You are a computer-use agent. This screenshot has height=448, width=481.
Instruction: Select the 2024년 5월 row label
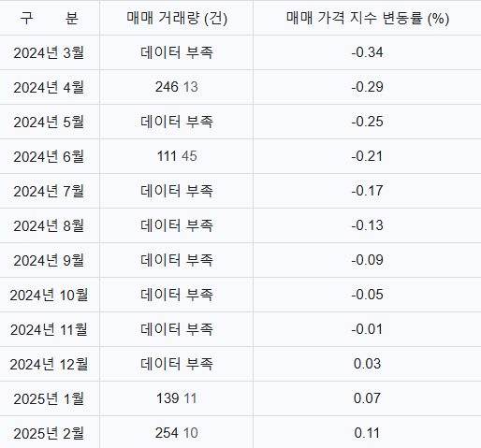[x=49, y=122]
